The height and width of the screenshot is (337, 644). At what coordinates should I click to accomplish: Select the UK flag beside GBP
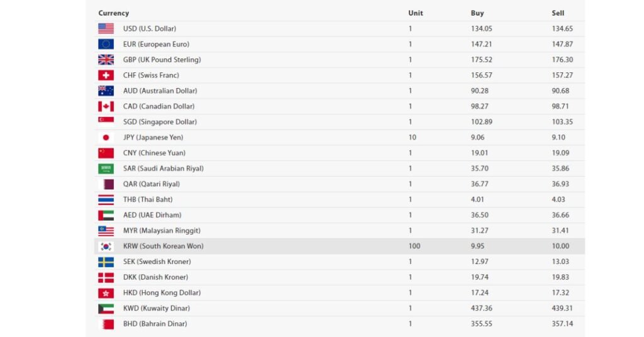[106, 60]
